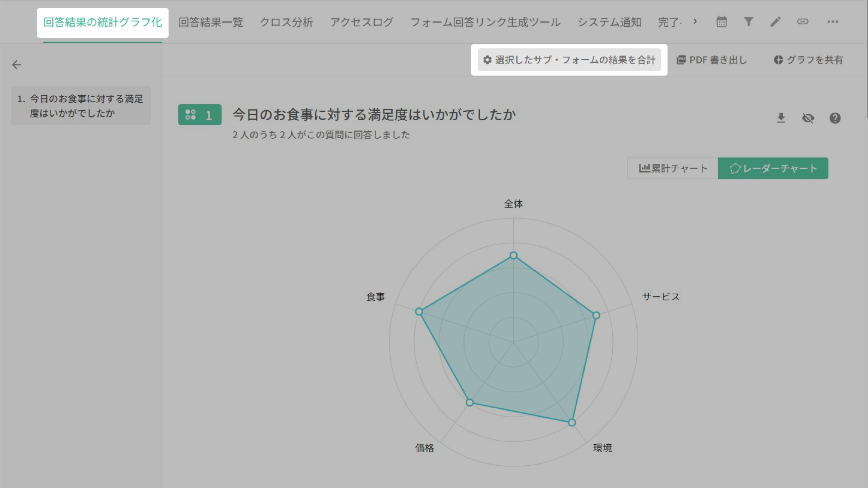
Task: Click the partially shown 完了 tab
Action: pos(670,22)
